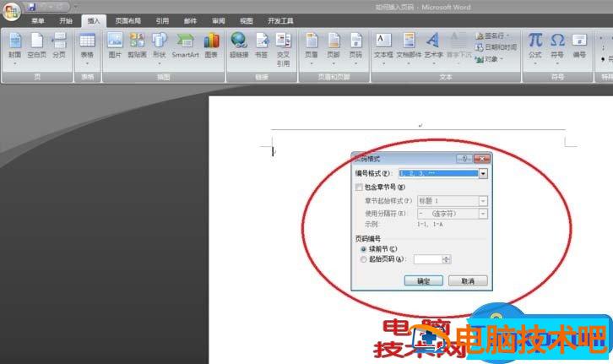Select the 插入 ribbon tab

(94, 21)
